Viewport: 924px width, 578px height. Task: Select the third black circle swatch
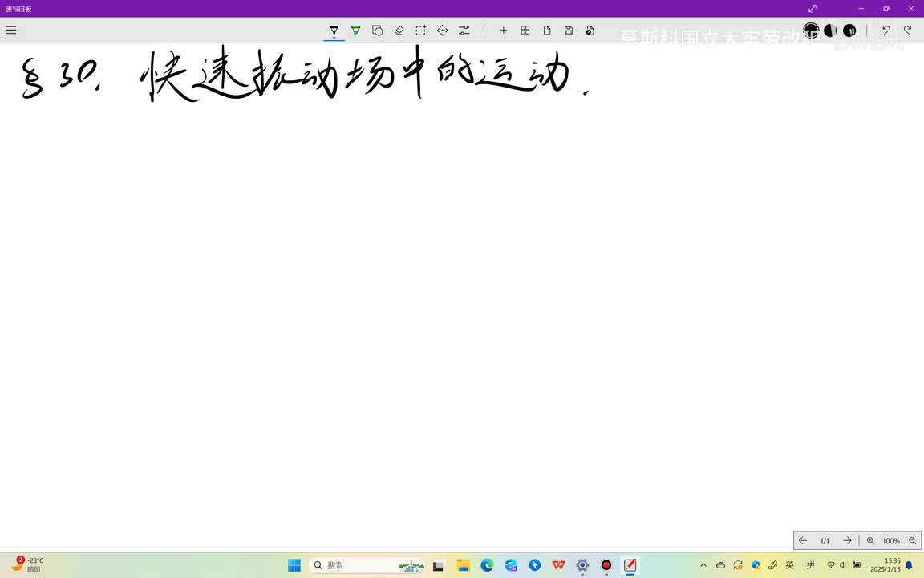tap(849, 30)
